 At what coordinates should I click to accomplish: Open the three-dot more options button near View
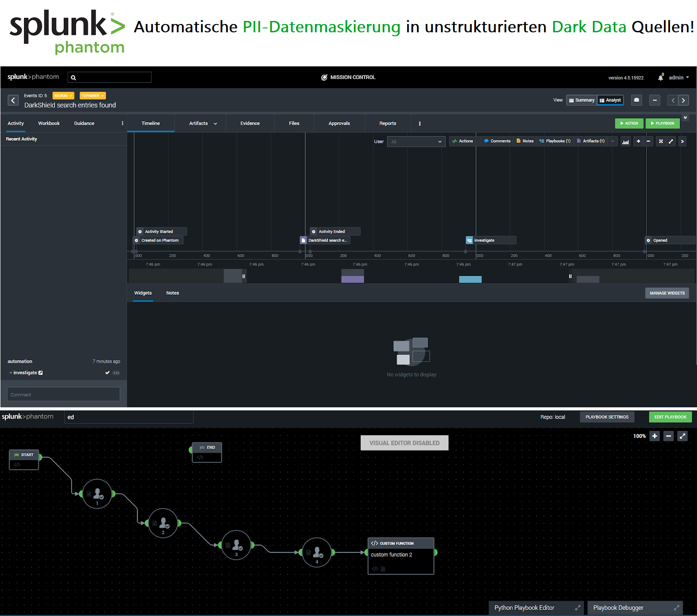pyautogui.click(x=655, y=100)
